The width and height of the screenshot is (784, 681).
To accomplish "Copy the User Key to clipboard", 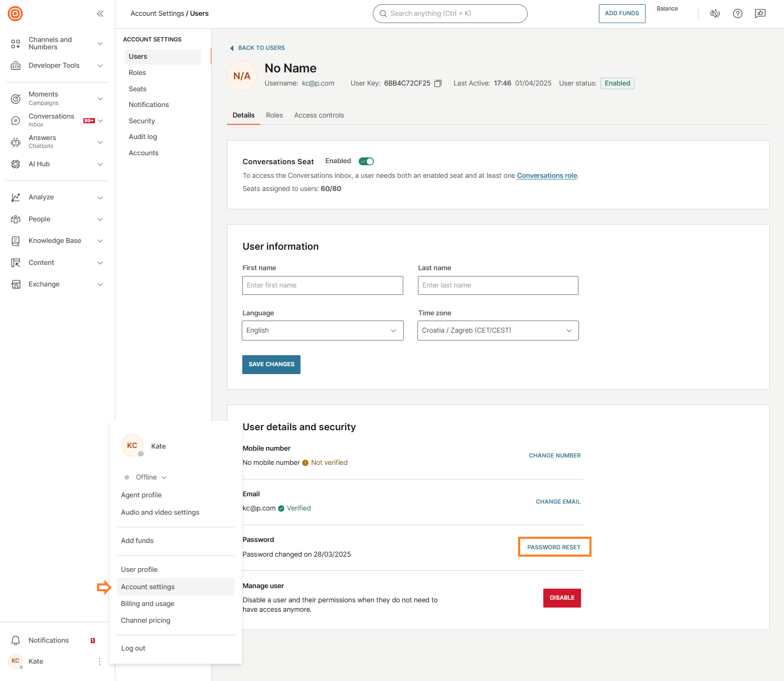I will [438, 83].
